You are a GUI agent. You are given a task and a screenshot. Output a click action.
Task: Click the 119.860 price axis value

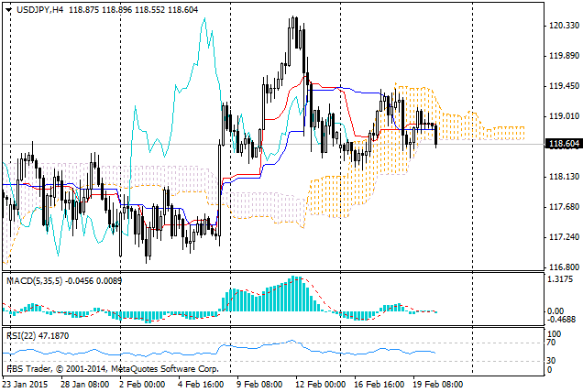[562, 55]
